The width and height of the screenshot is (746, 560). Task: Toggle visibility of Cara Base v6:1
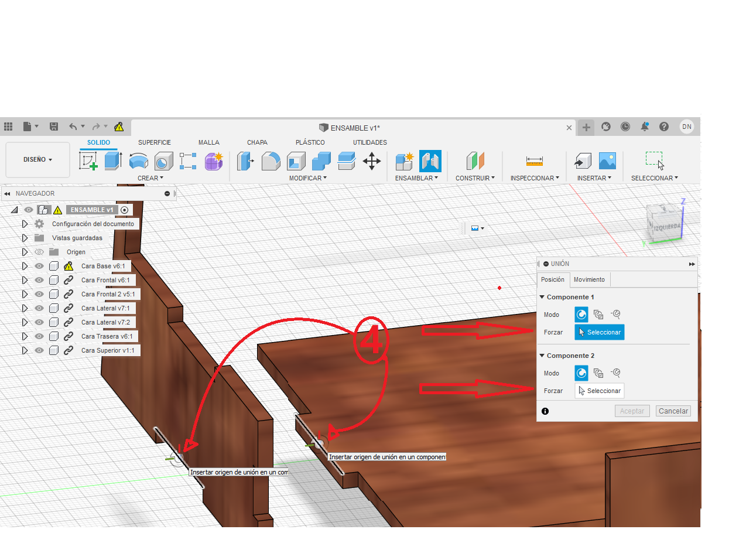(x=39, y=266)
